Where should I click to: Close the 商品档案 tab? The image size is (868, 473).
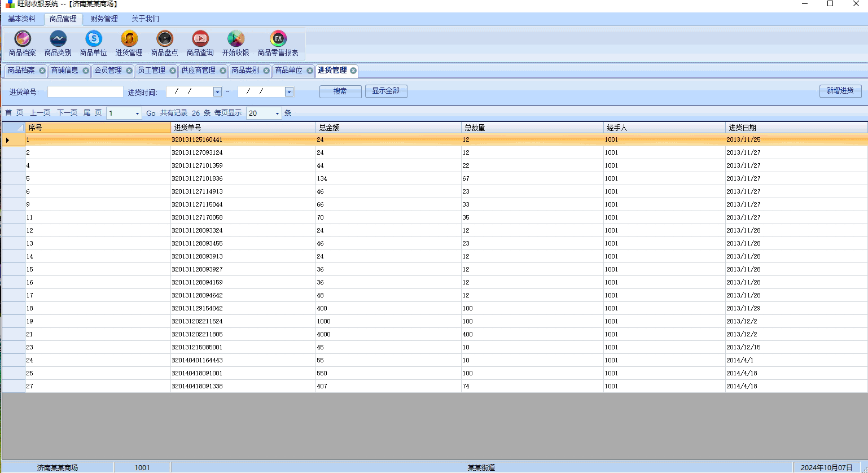click(42, 71)
